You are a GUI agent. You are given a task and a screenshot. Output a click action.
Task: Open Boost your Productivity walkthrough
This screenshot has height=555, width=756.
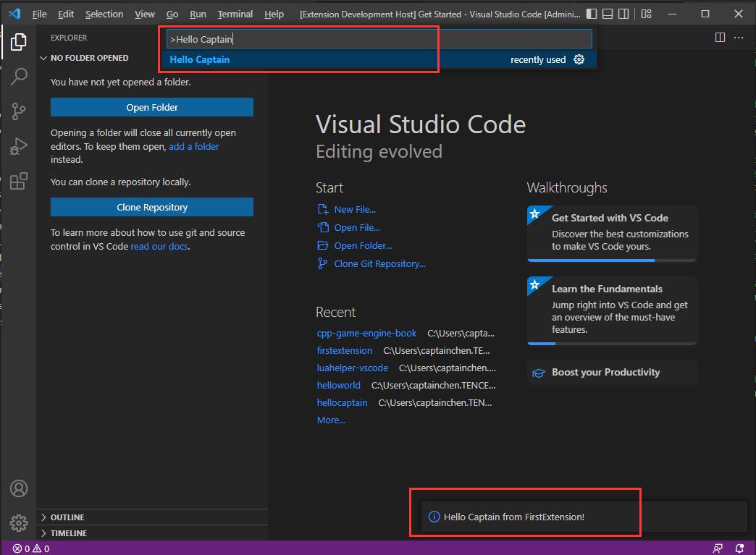pyautogui.click(x=612, y=373)
